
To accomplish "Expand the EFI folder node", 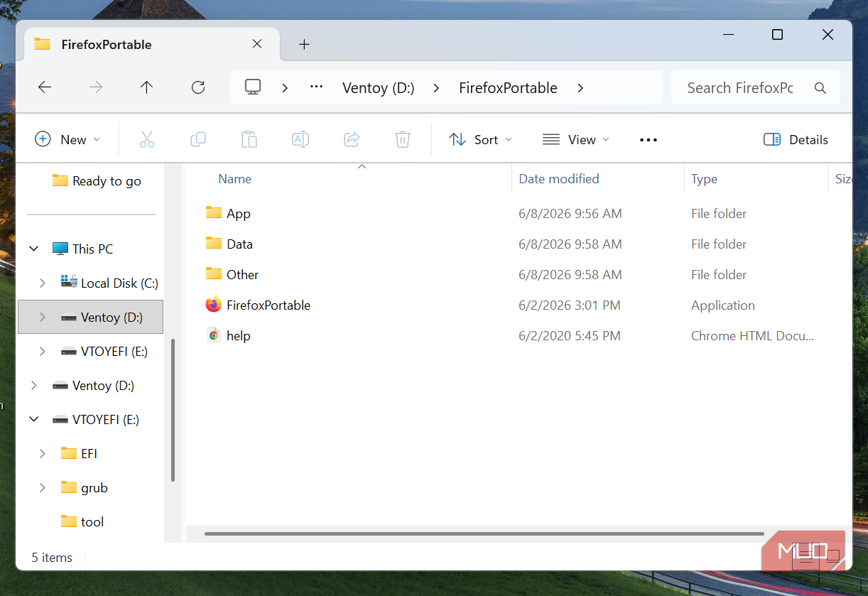I will pyautogui.click(x=43, y=453).
